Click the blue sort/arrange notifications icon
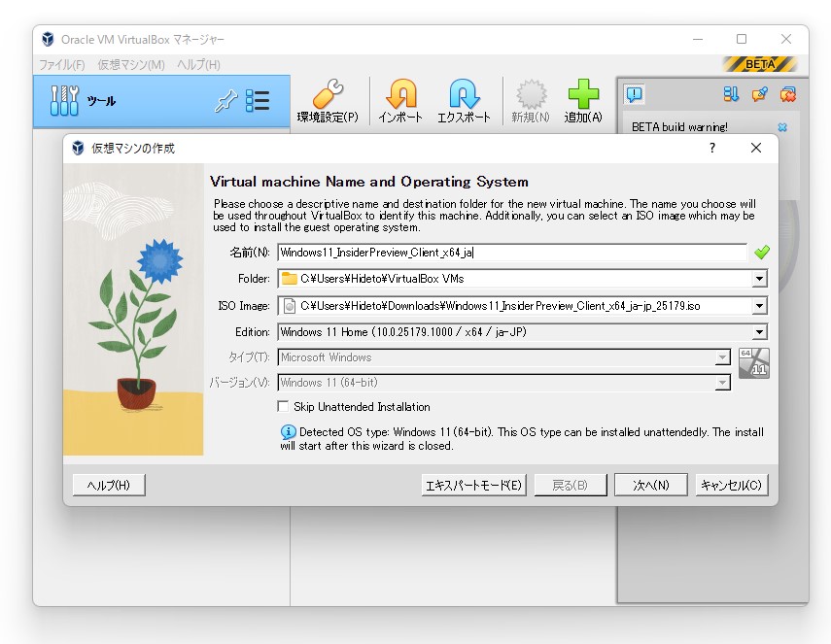The width and height of the screenshot is (831, 644). tap(731, 94)
